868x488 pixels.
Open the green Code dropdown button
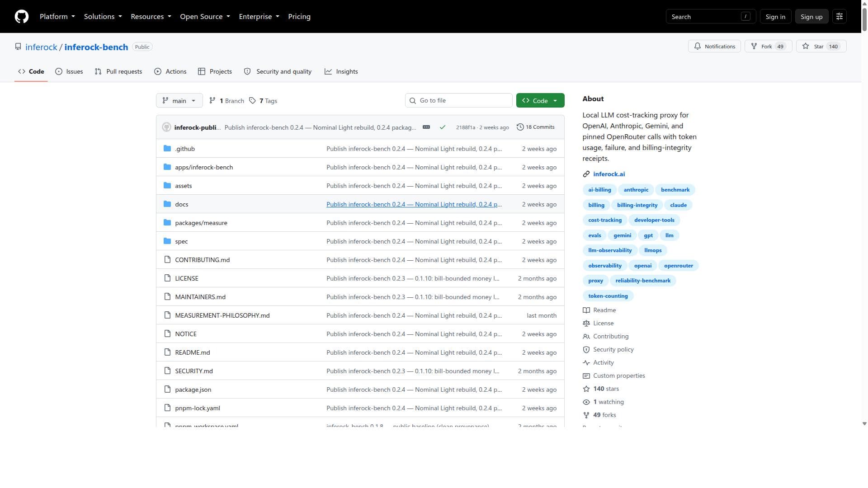tap(540, 101)
